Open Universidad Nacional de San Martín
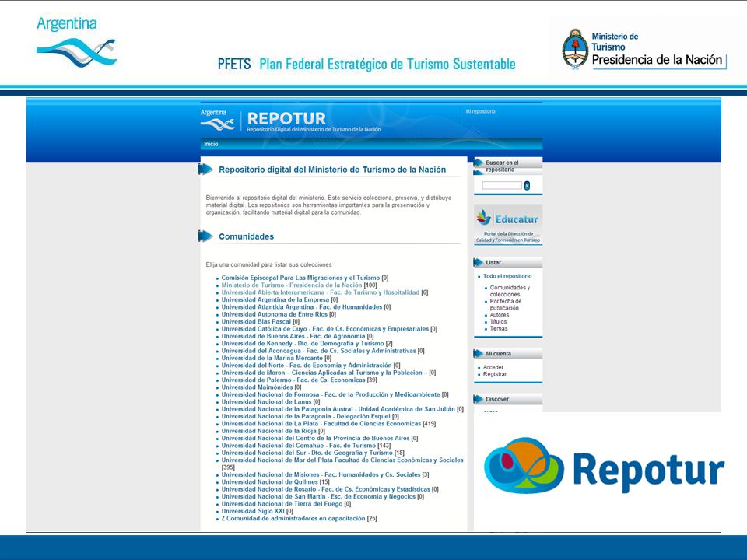Screen dimensions: 747x560 point(319,497)
